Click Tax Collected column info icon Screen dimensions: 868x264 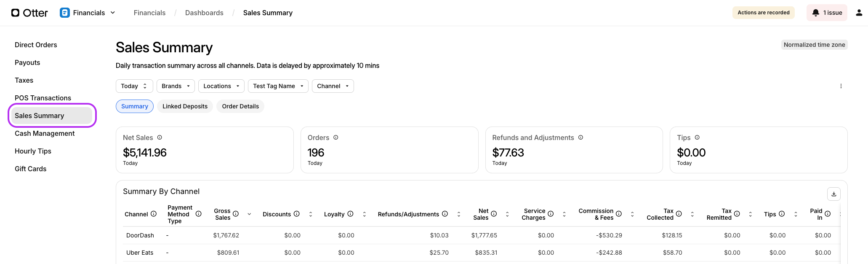pyautogui.click(x=679, y=214)
